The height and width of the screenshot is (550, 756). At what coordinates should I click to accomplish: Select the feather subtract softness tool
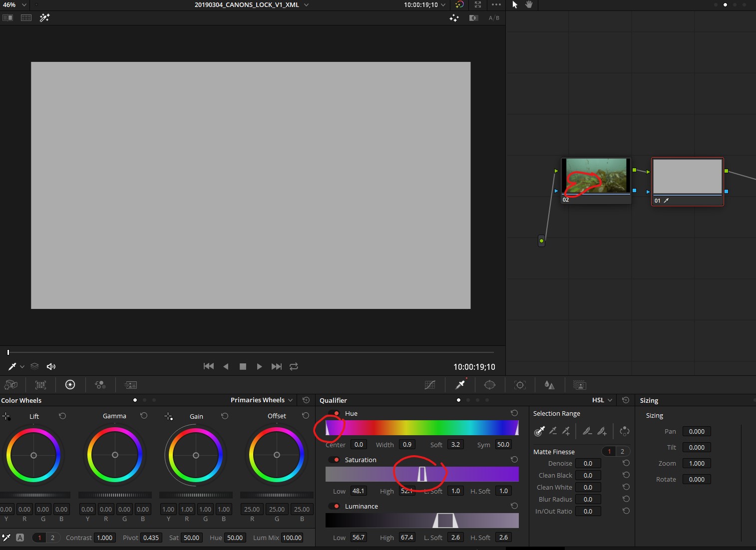(x=587, y=431)
